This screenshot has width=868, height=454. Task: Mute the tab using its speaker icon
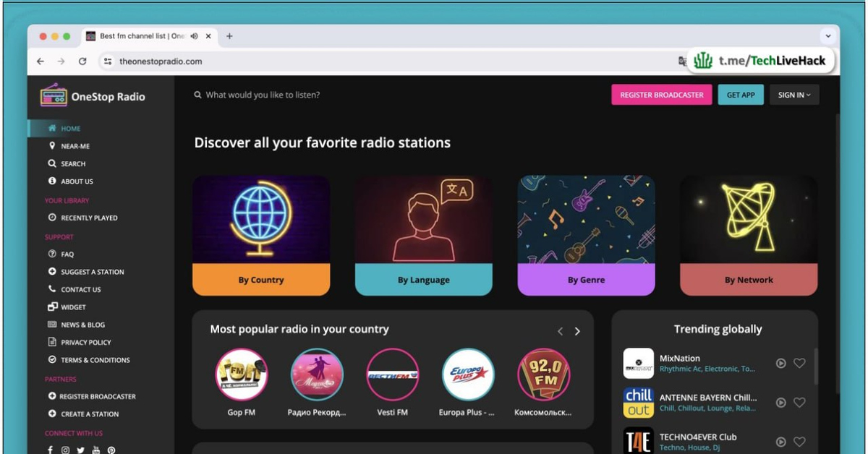[x=194, y=36]
